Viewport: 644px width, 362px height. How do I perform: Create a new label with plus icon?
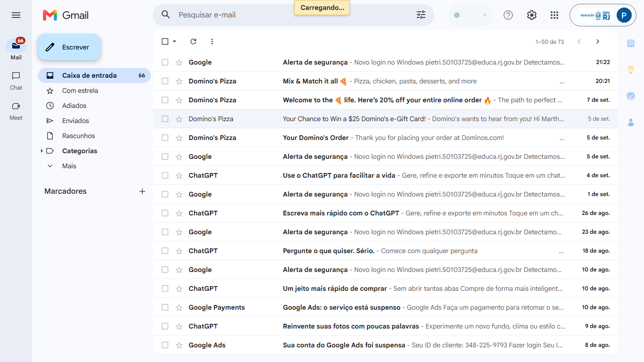(x=142, y=191)
